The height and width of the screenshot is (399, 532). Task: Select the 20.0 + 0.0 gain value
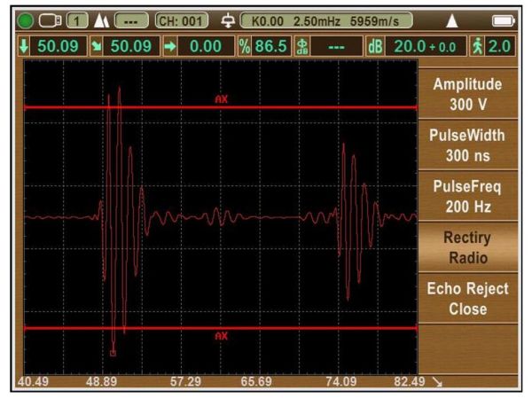pyautogui.click(x=426, y=46)
